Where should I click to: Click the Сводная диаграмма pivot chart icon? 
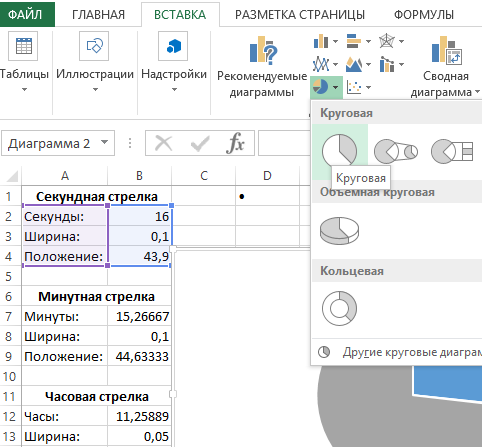(x=446, y=50)
